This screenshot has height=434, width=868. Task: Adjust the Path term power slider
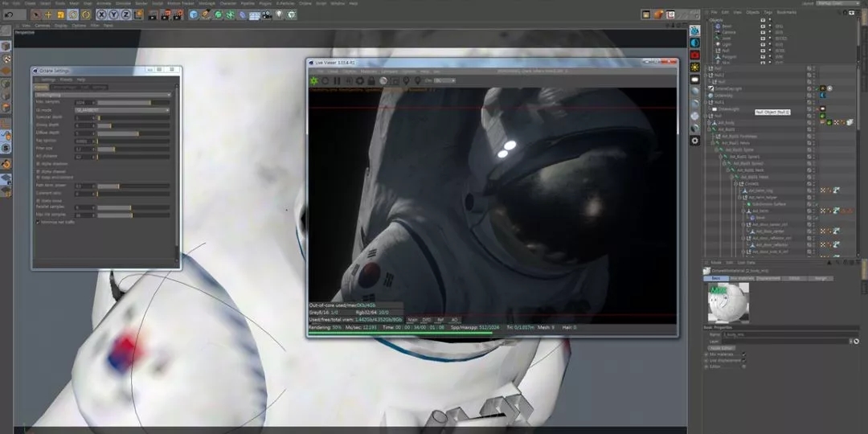(x=134, y=186)
